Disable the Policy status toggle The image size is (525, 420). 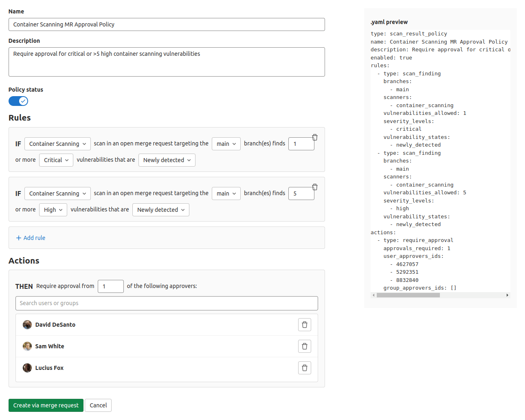[x=18, y=101]
